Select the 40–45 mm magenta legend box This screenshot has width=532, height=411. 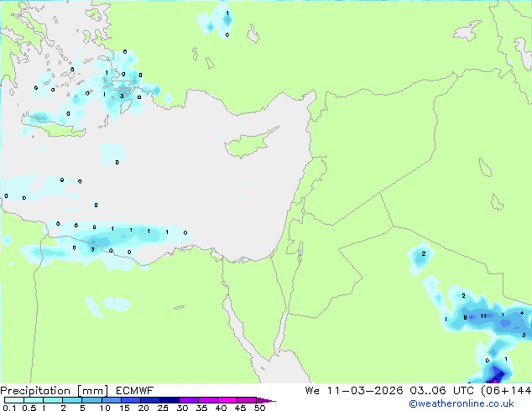pyautogui.click(x=227, y=400)
